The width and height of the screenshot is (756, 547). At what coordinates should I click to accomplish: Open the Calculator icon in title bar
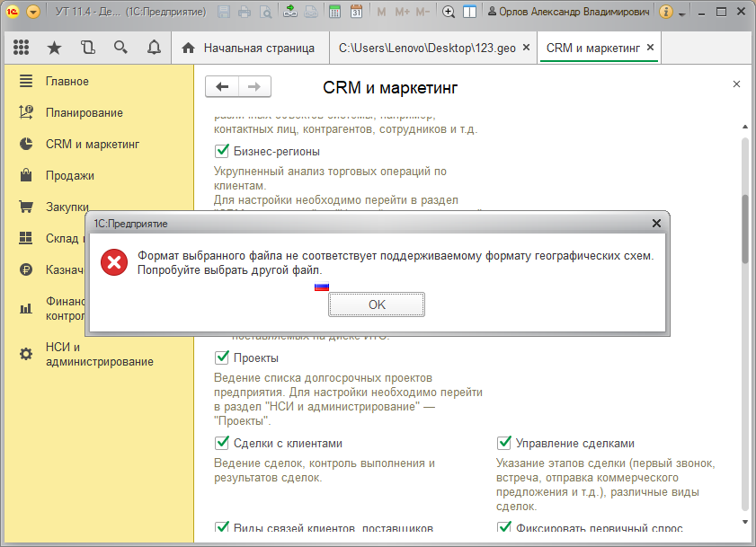(x=334, y=12)
